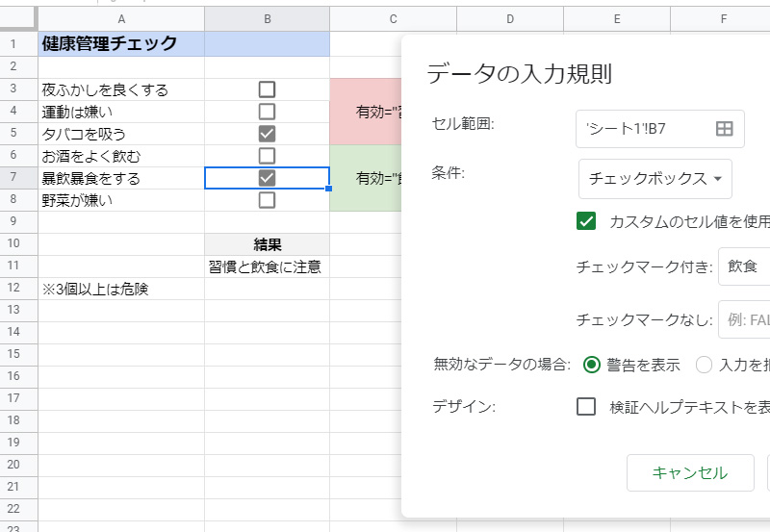The height and width of the screenshot is (532, 770).
Task: Select cell 暴飲暴食をする
Action: (121, 178)
